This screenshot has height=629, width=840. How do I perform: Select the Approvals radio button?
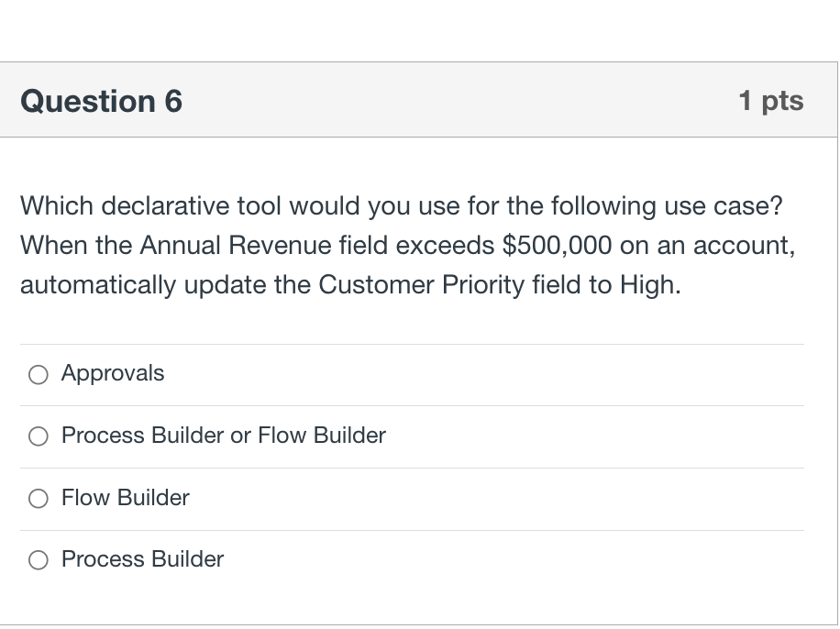[39, 374]
